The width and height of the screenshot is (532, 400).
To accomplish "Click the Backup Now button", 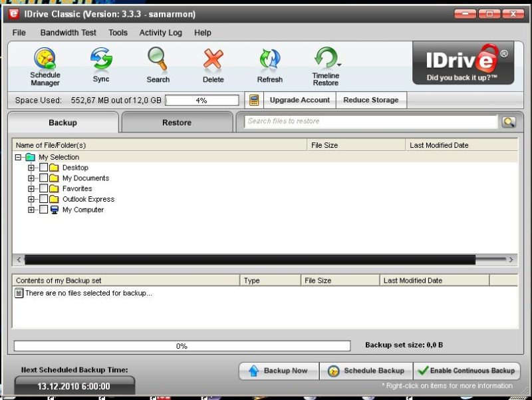I will point(278,371).
